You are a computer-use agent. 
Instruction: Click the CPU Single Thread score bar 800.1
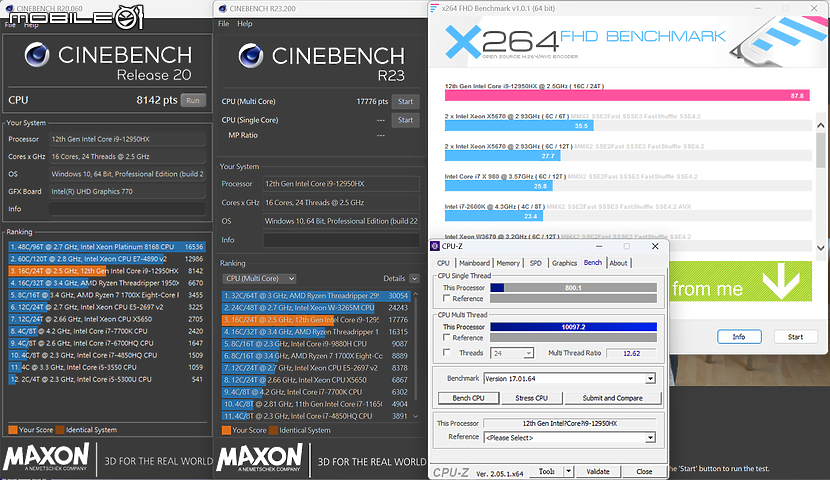click(573, 288)
